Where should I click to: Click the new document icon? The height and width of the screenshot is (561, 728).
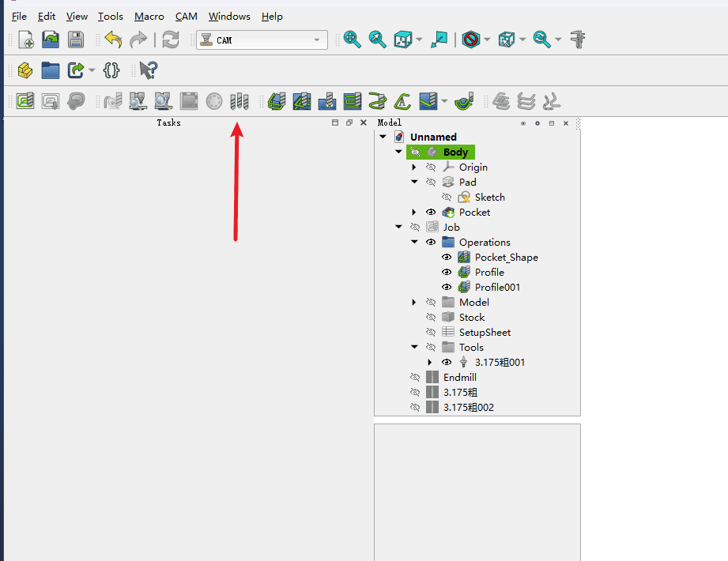25,40
